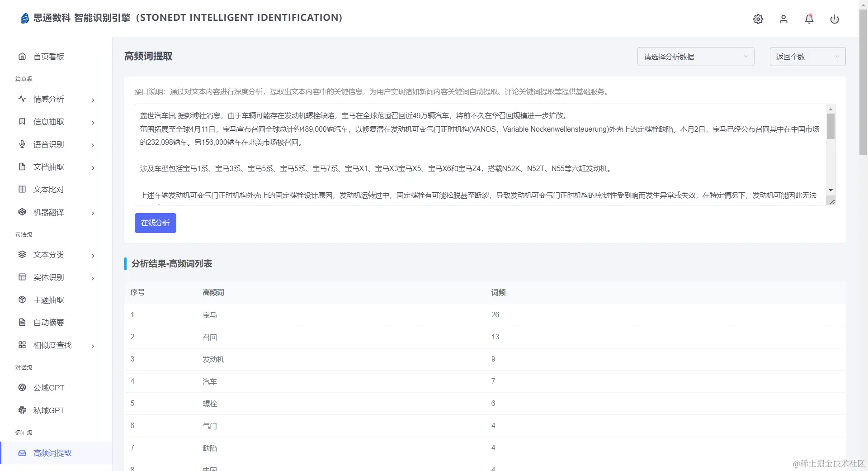Select the 发动机 row keyword cell
868x471 pixels.
pyautogui.click(x=213, y=359)
